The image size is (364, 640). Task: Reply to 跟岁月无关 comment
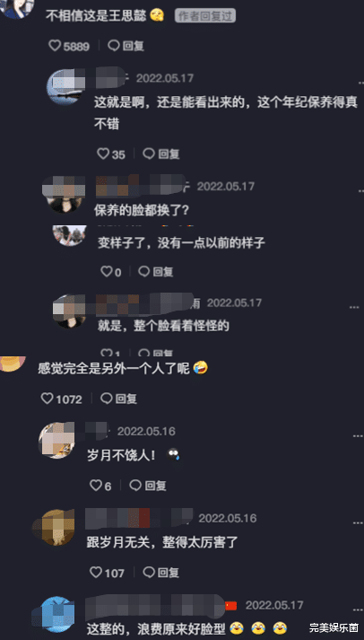click(161, 573)
